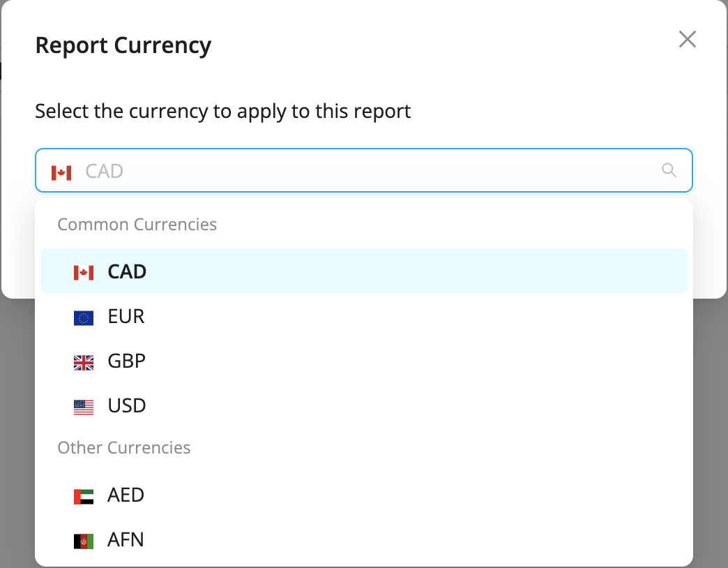Click the Afghanistan flag icon
728x568 pixels.
tap(84, 541)
